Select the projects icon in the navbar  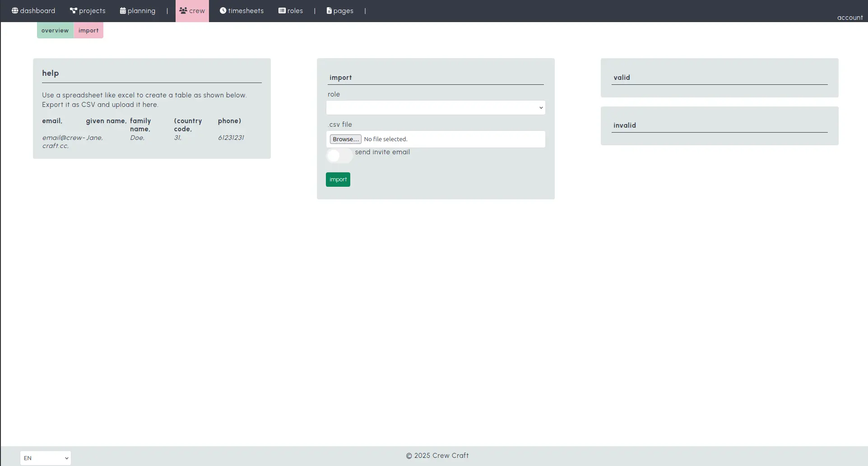[x=73, y=10]
